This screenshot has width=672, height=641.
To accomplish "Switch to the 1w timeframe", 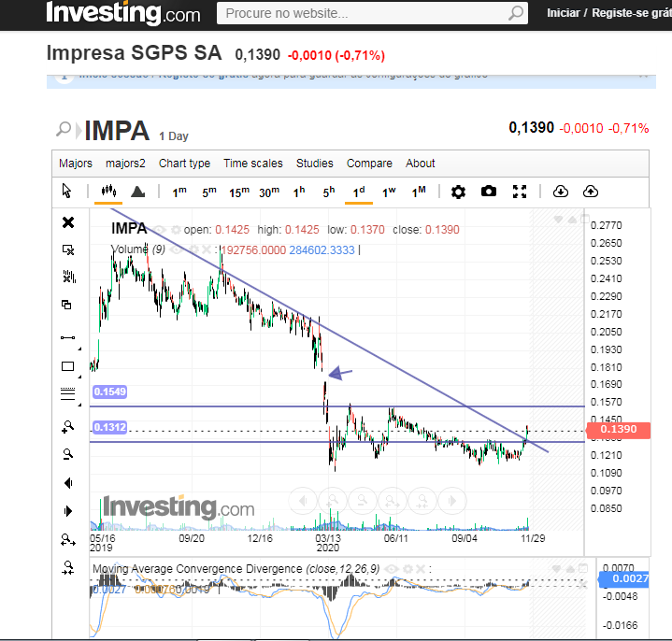I will pos(389,192).
